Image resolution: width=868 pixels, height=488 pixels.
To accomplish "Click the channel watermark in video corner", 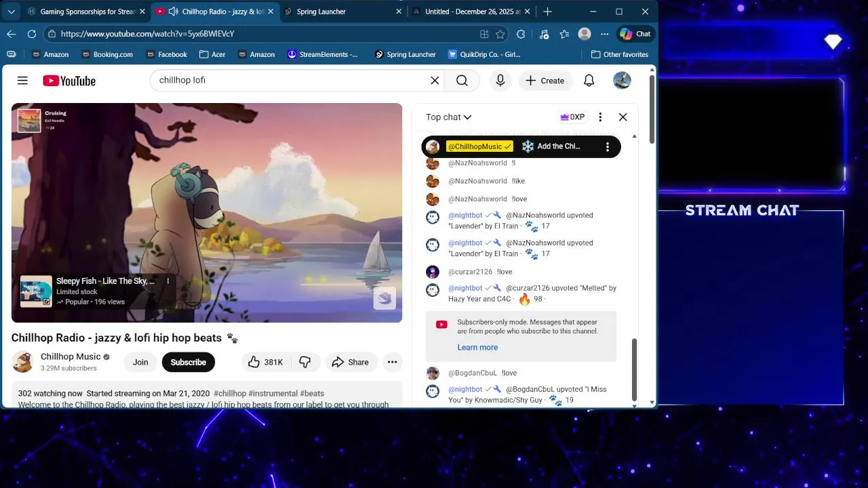I will [x=384, y=299].
